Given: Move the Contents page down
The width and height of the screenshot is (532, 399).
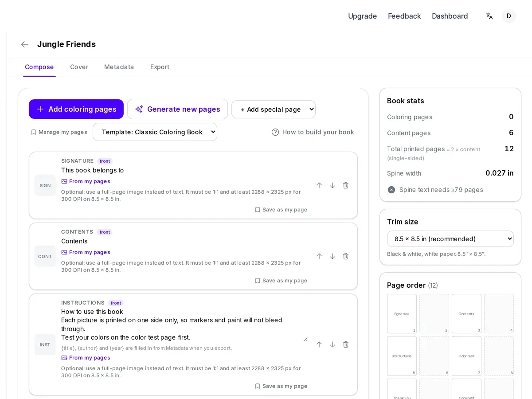Looking at the screenshot, I should (x=332, y=256).
